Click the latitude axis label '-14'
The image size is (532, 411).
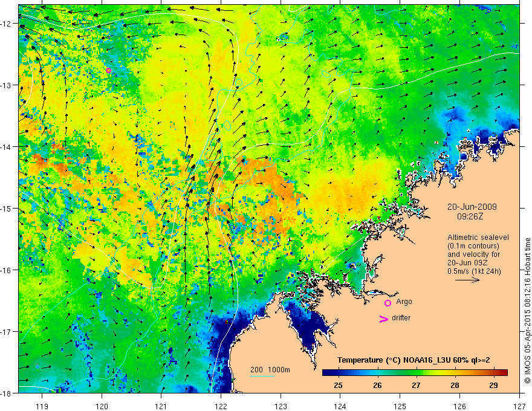7,146
